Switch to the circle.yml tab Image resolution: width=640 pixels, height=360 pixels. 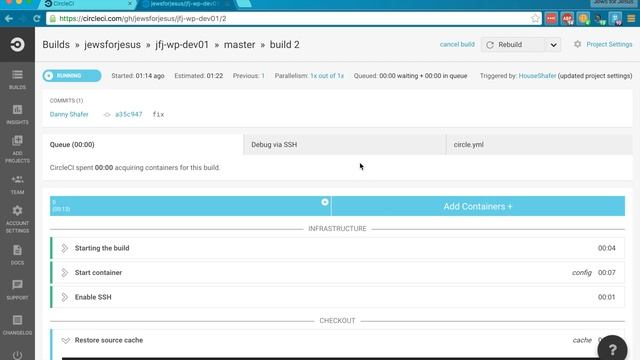tap(539, 144)
